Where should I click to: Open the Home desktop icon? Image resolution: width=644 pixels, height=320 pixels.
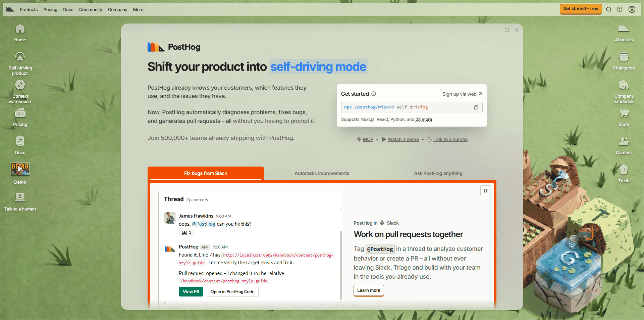20,33
